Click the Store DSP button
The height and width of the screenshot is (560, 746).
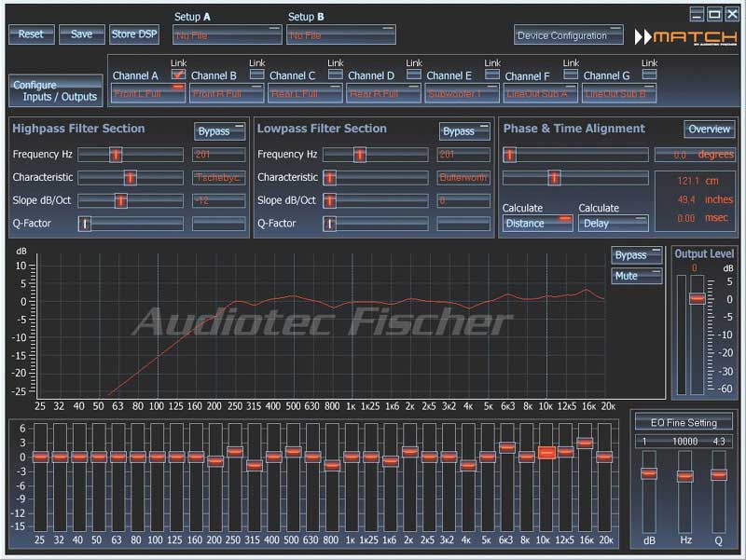134,34
